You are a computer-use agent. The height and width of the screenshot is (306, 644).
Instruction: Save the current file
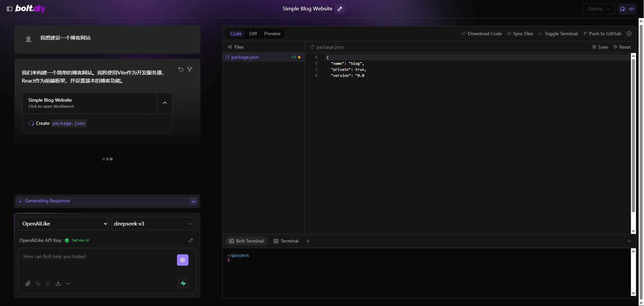[x=600, y=47]
